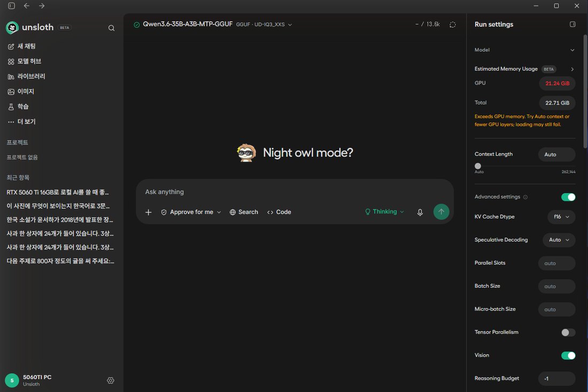Viewport: 588px width, 392px height.
Task: Open recent chat starting with RTX 5060 Ti 16GB
Action: (x=58, y=192)
